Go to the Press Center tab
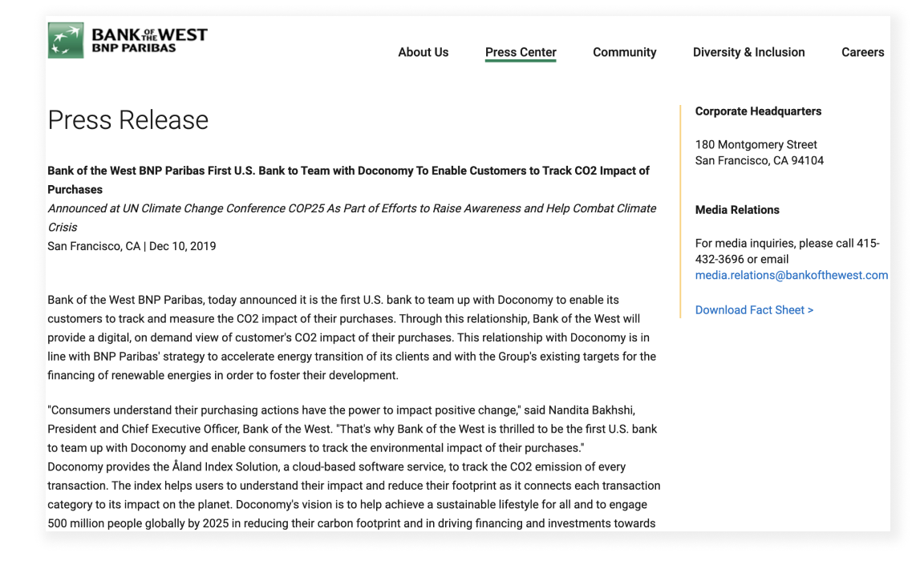The image size is (924, 561). (x=521, y=52)
